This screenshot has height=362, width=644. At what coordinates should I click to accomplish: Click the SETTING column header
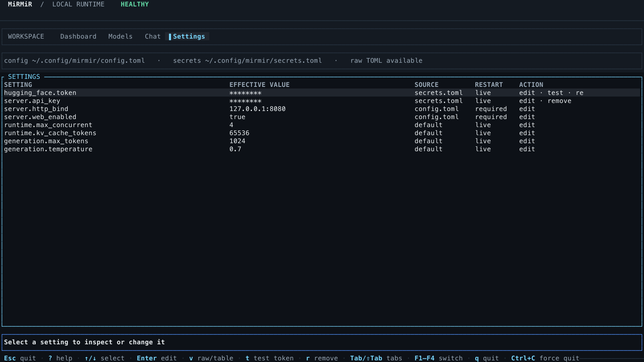18,85
